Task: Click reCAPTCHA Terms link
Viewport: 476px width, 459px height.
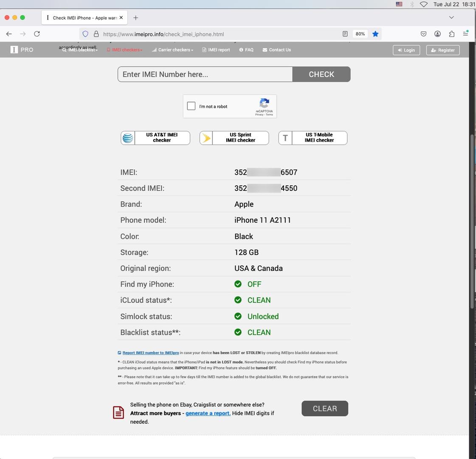Action: click(269, 114)
